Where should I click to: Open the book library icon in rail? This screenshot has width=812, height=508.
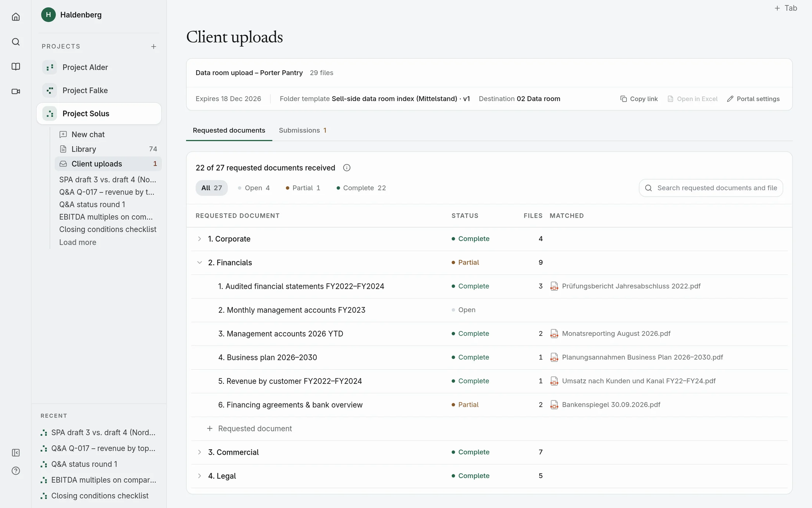click(x=16, y=67)
